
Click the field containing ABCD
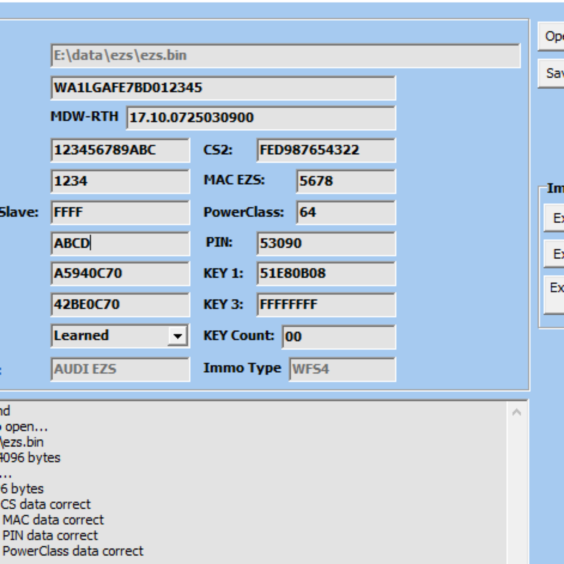120,244
